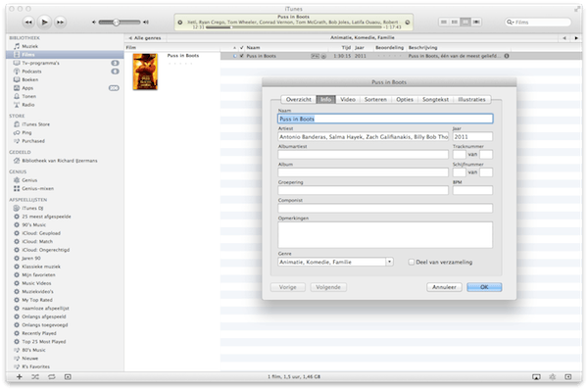Screen dimensions: 588x390
Task: Switch to the Video tab
Action: pos(348,99)
